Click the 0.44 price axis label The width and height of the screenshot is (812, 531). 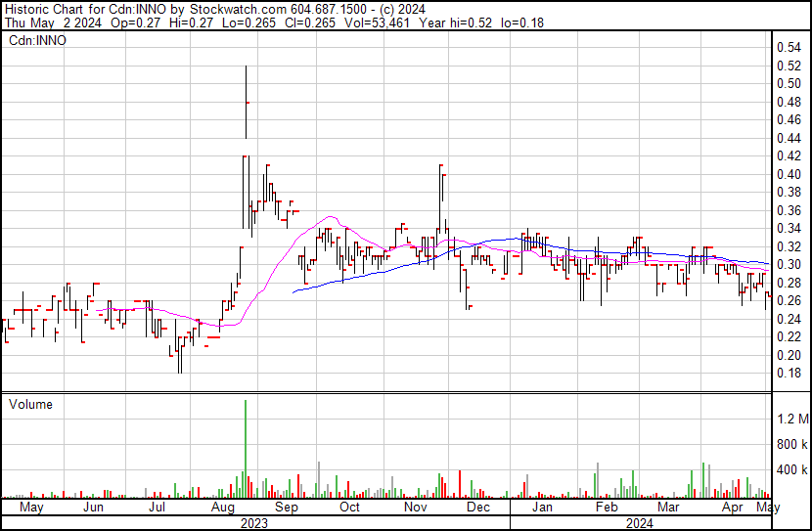(789, 138)
